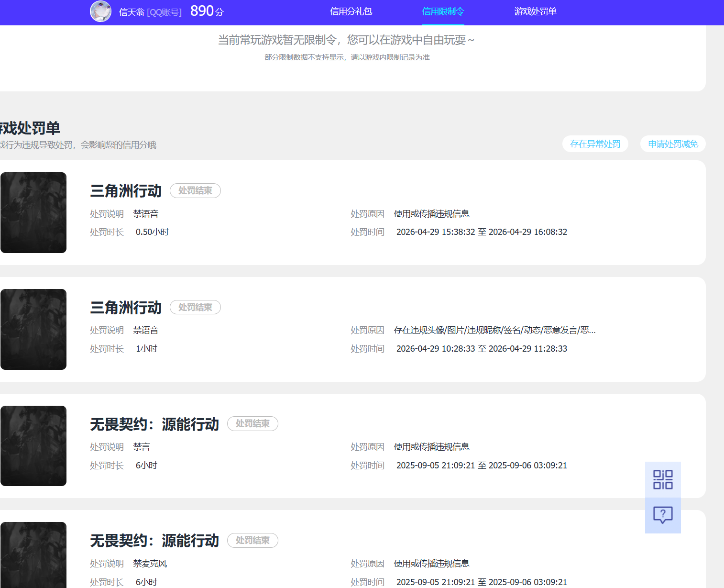Click the [QQ账号] label in header
Viewport: 724px width, 588px height.
pos(165,12)
